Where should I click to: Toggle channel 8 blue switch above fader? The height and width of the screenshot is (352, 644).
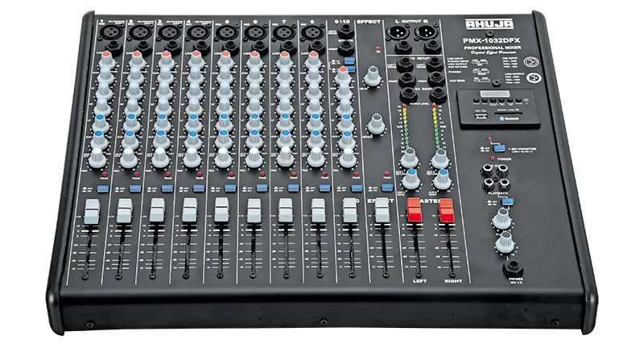pyautogui.click(x=325, y=188)
